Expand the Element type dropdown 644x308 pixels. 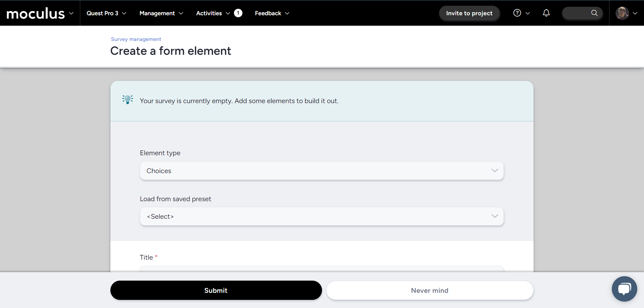click(x=322, y=171)
